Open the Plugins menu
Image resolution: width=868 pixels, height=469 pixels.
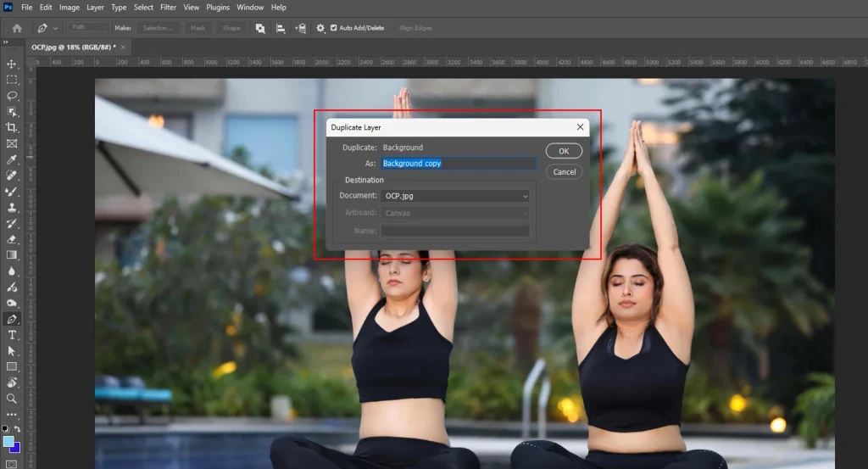point(218,7)
